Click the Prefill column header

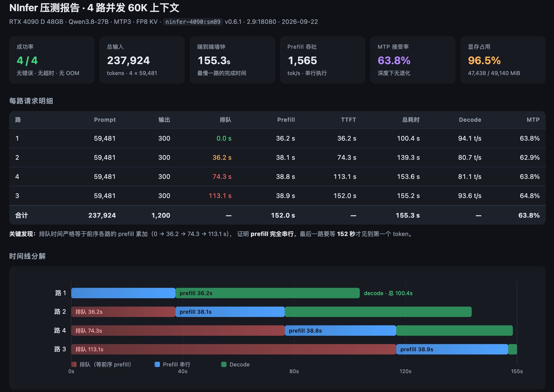(x=286, y=120)
